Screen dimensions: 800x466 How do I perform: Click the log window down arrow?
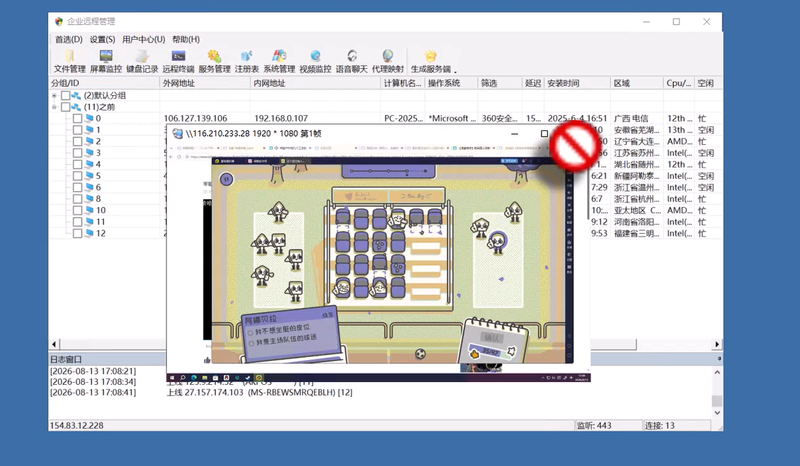coord(717,412)
